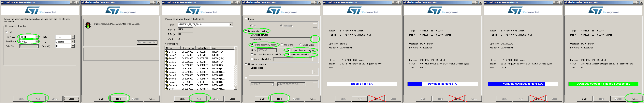Screen dimensions: 644x103
Task: Click Close in the port settings window
Action: coord(71,99)
